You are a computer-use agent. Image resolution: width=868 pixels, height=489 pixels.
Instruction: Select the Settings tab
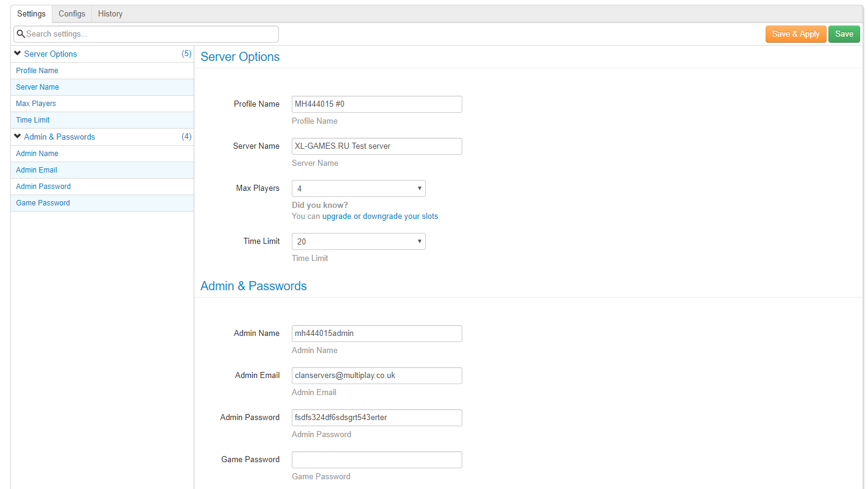(31, 13)
